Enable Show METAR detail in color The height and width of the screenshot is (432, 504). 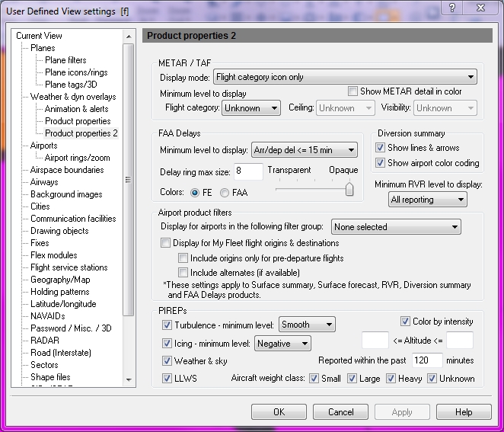[352, 91]
